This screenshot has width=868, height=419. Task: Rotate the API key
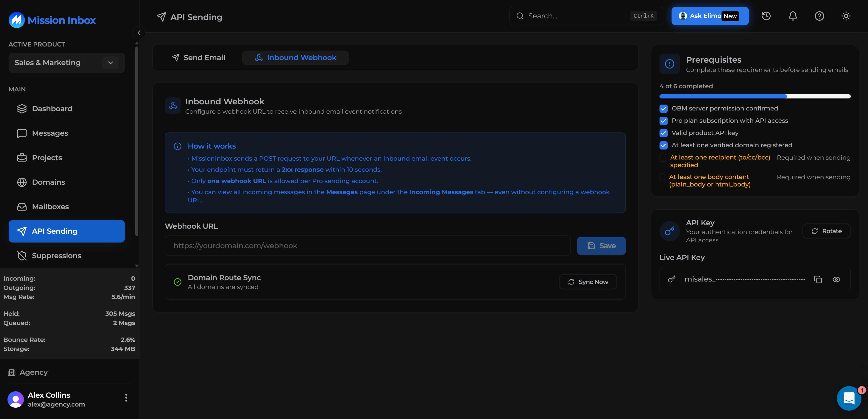tap(827, 231)
